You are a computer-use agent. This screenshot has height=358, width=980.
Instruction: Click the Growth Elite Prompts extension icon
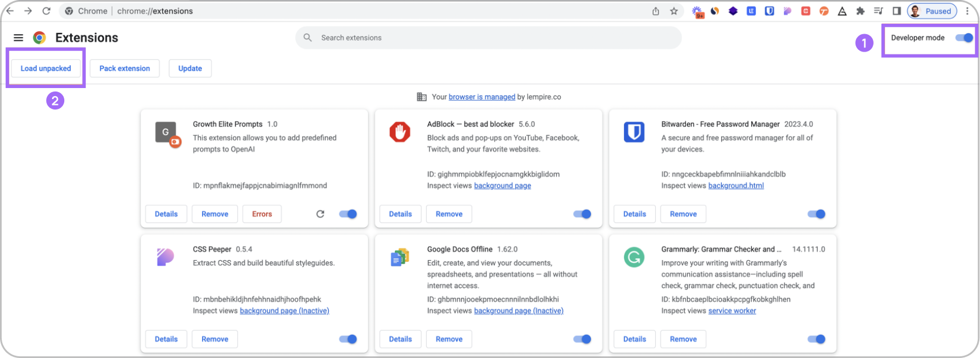coord(168,134)
